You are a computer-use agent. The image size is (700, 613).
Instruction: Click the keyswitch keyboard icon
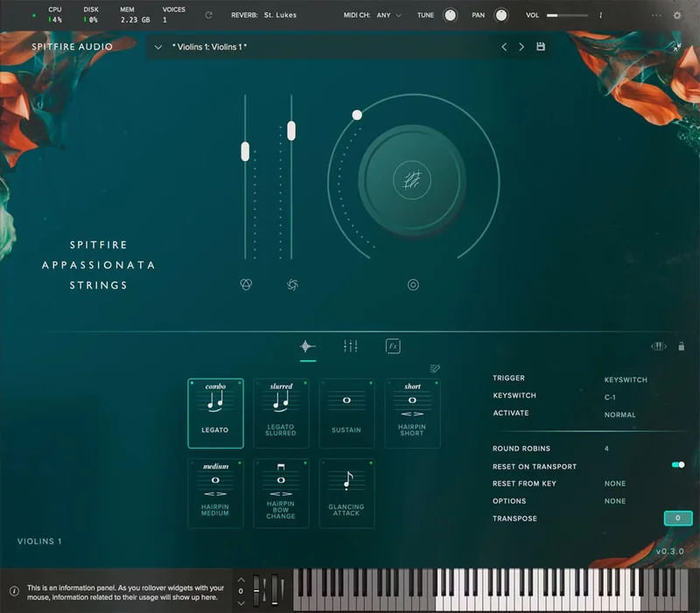[659, 346]
